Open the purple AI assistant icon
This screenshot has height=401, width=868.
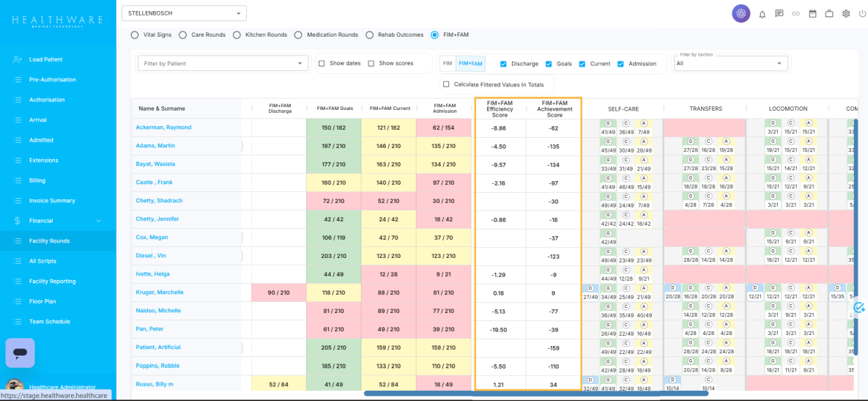click(x=741, y=13)
